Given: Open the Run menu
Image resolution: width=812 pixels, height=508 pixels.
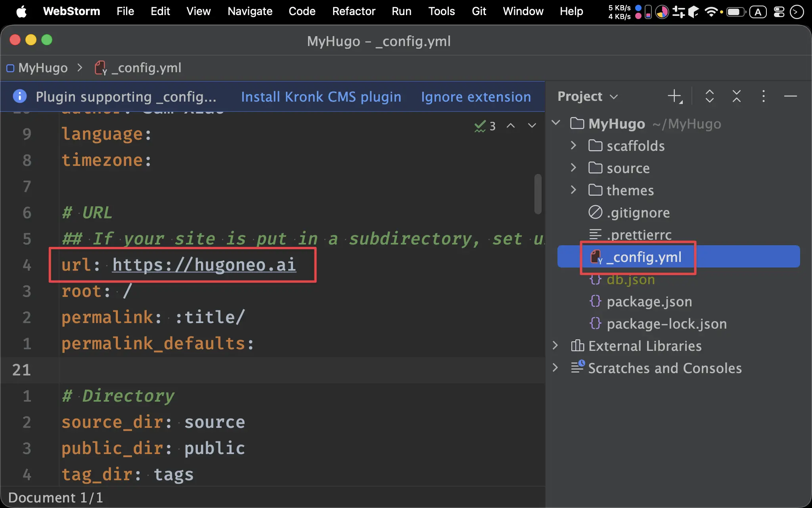Looking at the screenshot, I should pos(401,12).
